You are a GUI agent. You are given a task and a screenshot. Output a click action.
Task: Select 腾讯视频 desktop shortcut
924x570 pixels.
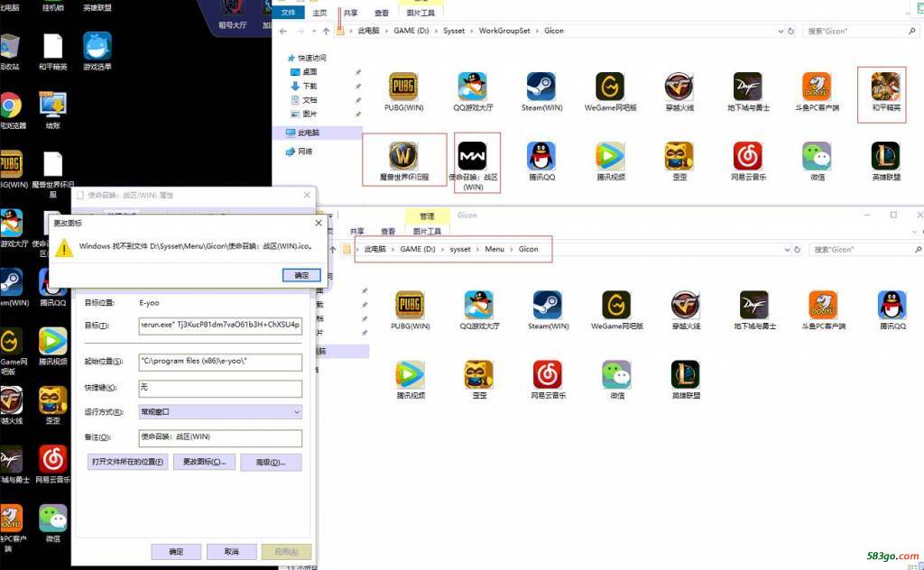52,346
